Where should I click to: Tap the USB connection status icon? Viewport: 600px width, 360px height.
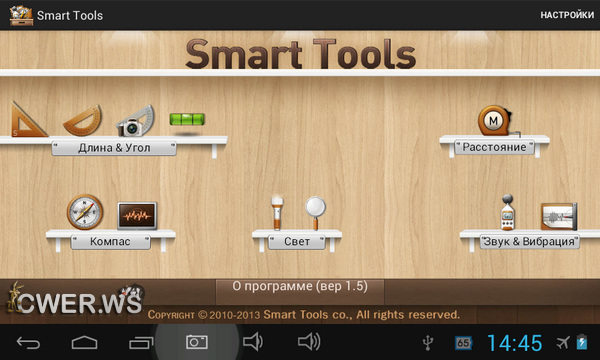pyautogui.click(x=428, y=342)
